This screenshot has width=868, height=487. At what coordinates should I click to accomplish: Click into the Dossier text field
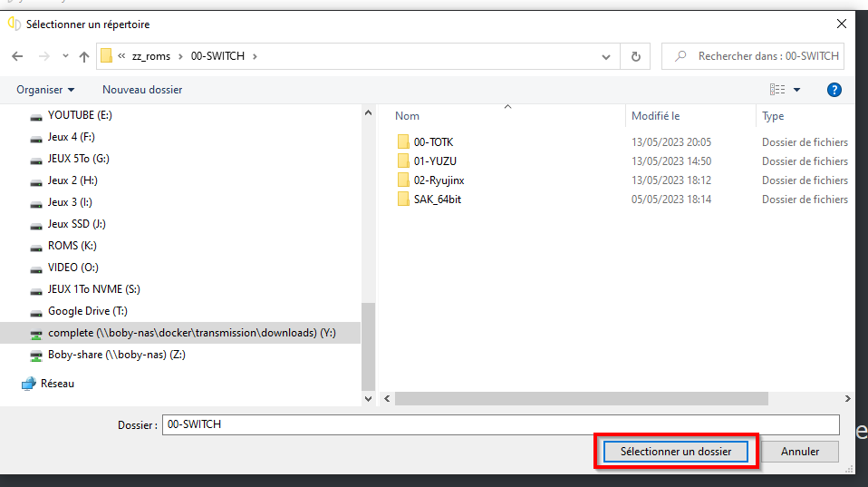(500, 424)
